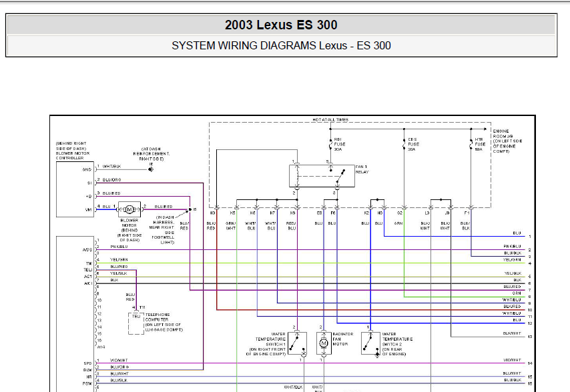Image resolution: width=570 pixels, height=392 pixels.
Task: Click the TW terminal label
Action: coord(89,263)
